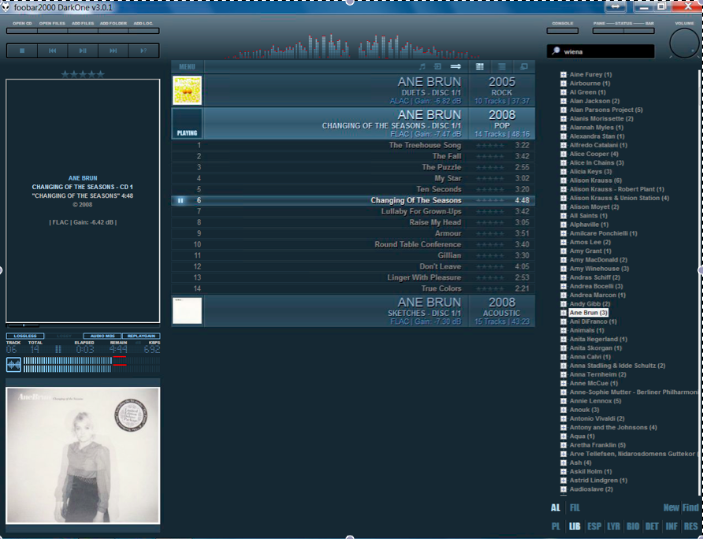Switch to plain list view icon
The image size is (703, 539).
click(x=502, y=67)
